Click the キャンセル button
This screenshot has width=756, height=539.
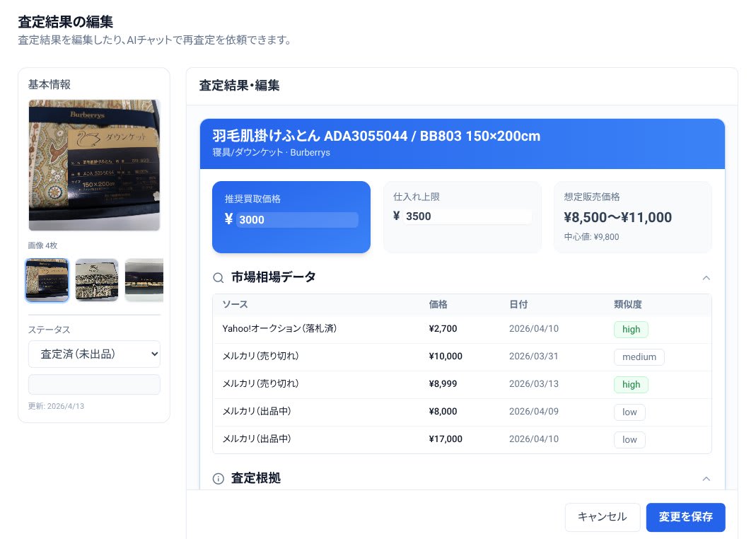tap(603, 517)
